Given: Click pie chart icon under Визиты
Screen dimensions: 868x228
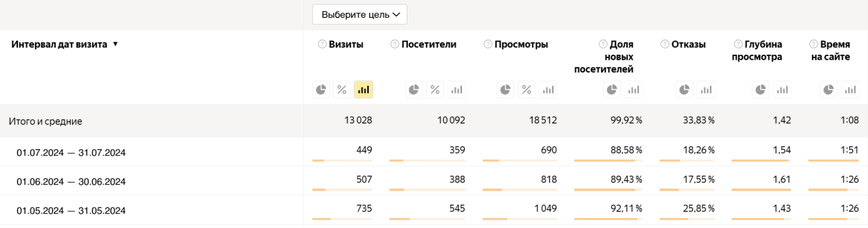Looking at the screenshot, I should click(321, 90).
